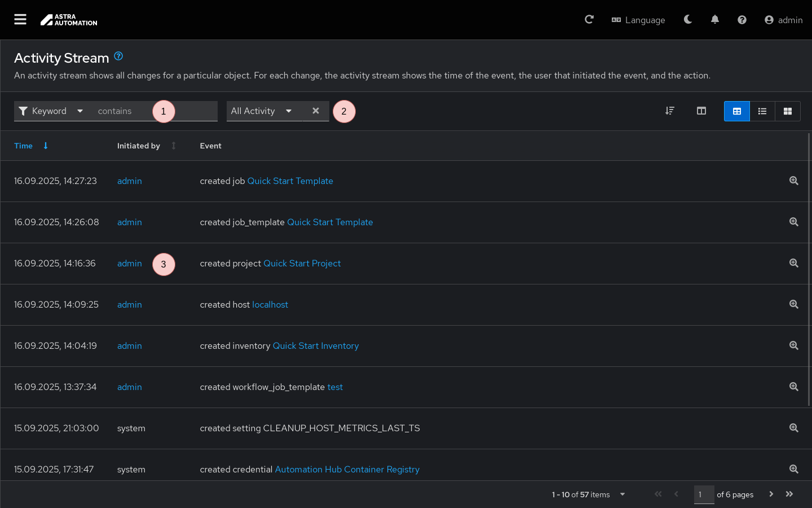The image size is (812, 508).
Task: Open the help question mark menu
Action: coord(742,20)
